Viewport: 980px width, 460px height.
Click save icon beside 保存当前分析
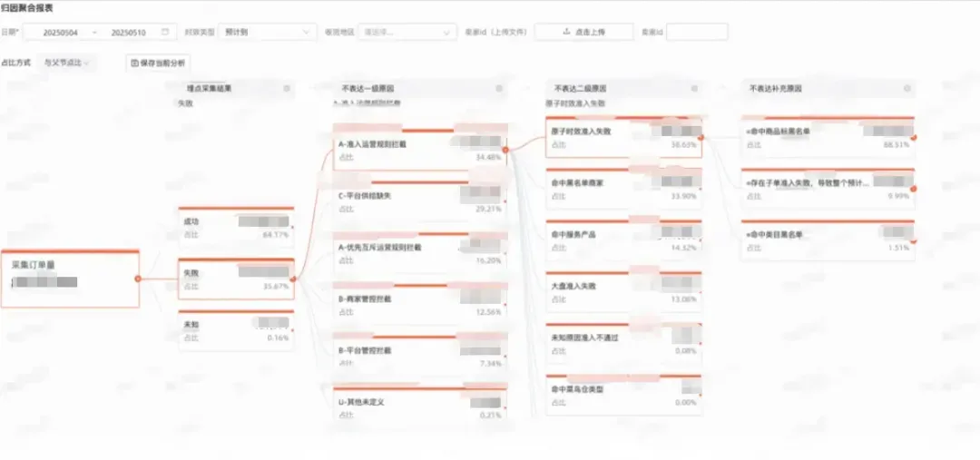coord(134,64)
